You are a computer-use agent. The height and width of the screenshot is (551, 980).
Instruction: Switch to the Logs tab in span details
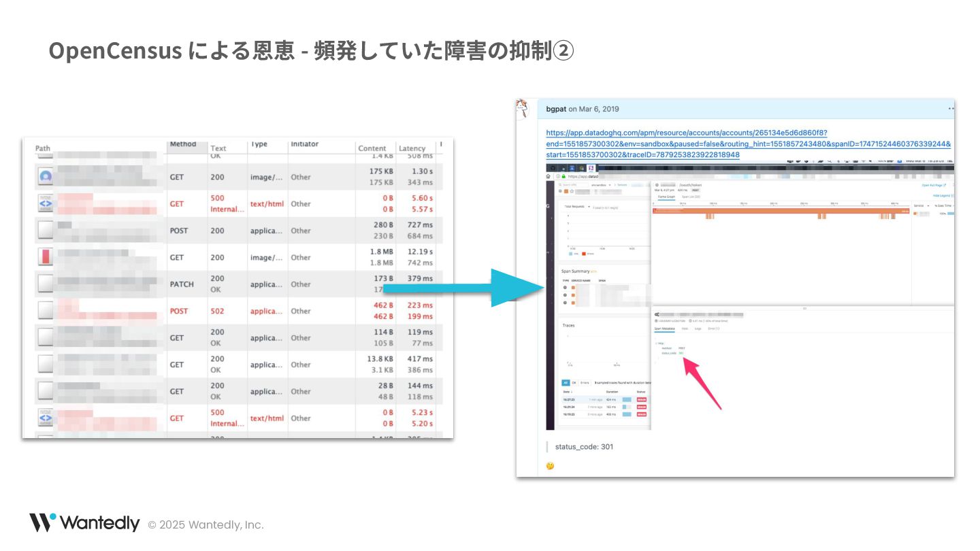click(x=698, y=329)
